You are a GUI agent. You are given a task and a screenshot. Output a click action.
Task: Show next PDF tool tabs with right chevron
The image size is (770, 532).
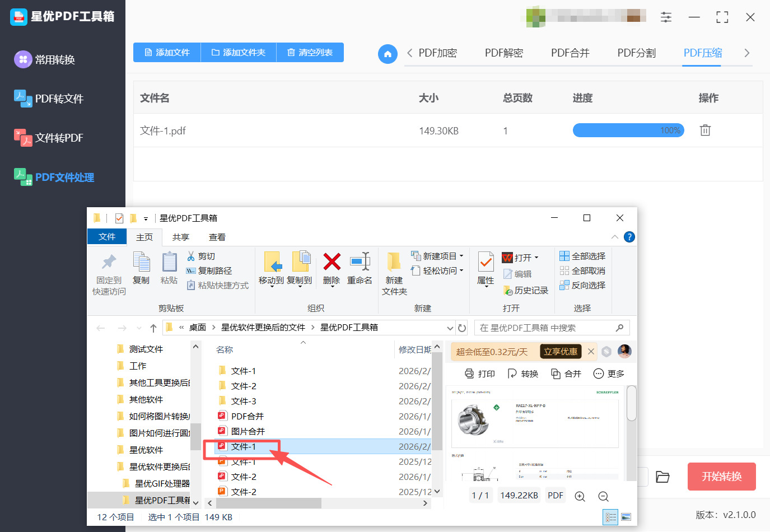pyautogui.click(x=746, y=53)
